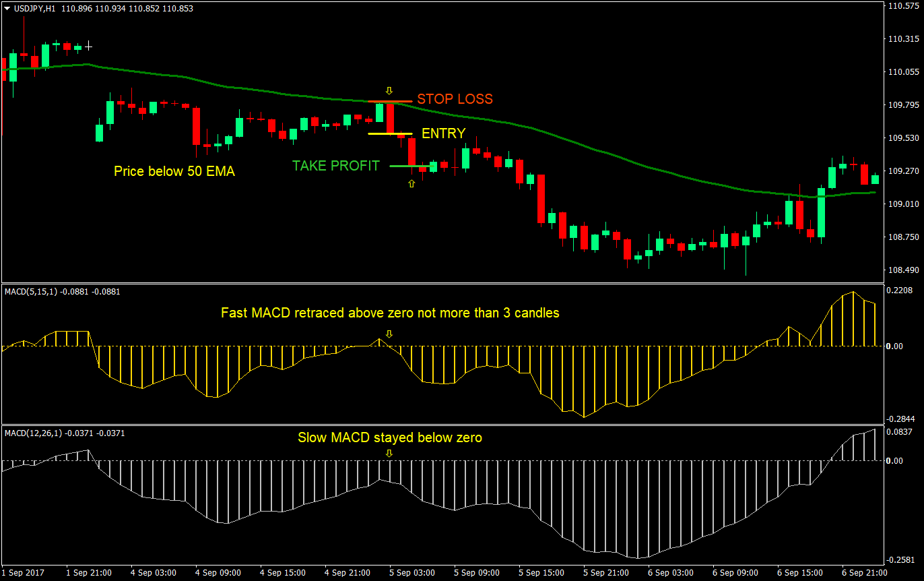The image size is (924, 581).
Task: Click the orange down arrow in fast MACD panel
Action: pos(389,332)
